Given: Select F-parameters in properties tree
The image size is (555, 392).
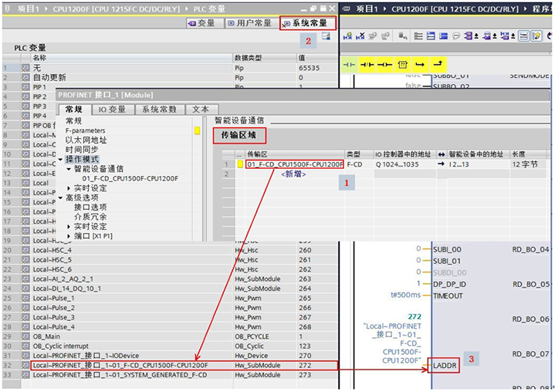Looking at the screenshot, I should [86, 130].
